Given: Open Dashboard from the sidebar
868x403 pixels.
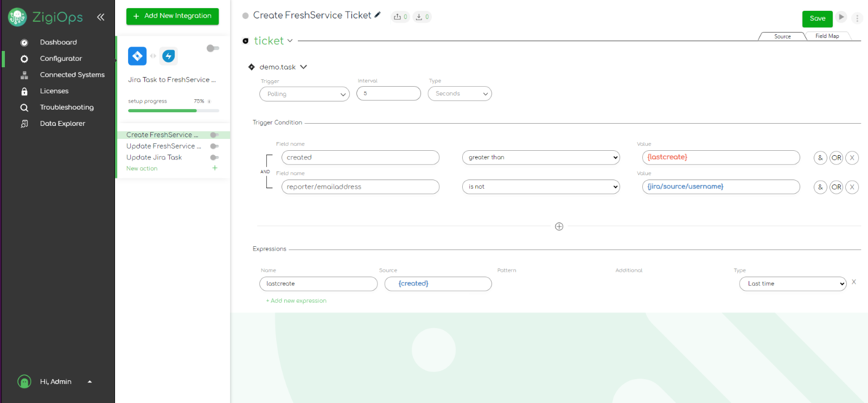Looking at the screenshot, I should [58, 42].
